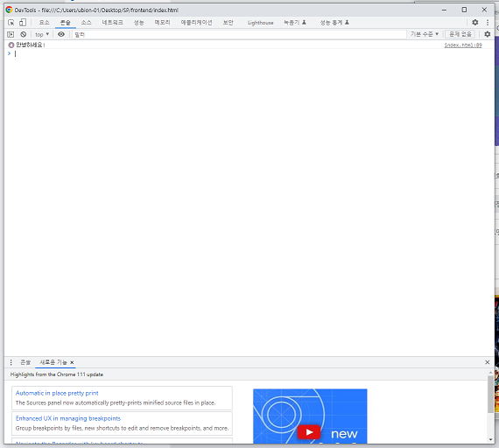Select the 안녕하세요 console log message

(x=31, y=45)
